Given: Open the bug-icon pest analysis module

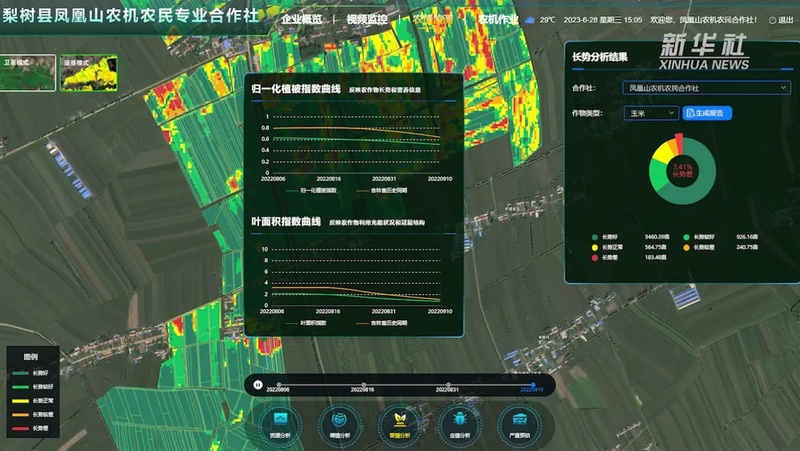Looking at the screenshot, I should [460, 425].
